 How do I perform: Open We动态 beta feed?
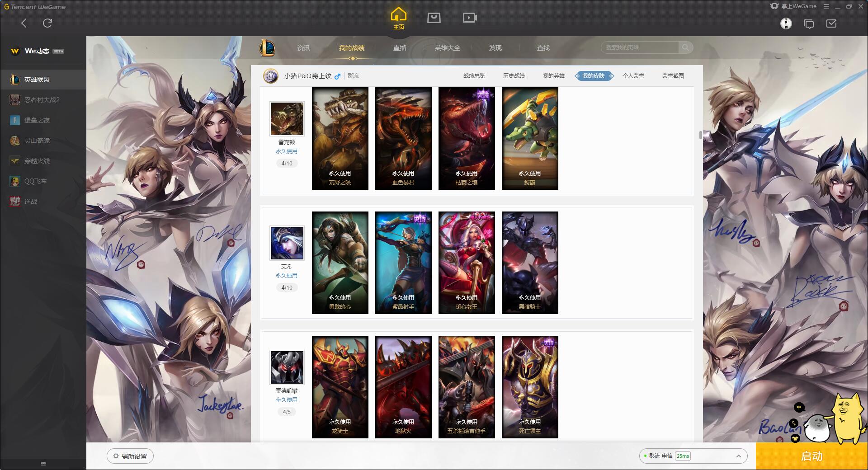pyautogui.click(x=38, y=51)
